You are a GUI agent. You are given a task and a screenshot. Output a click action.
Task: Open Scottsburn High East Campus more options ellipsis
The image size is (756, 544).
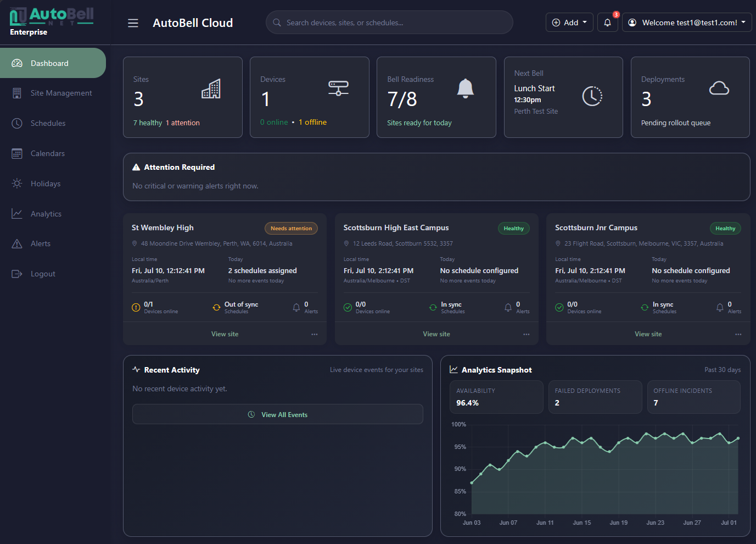tap(527, 334)
